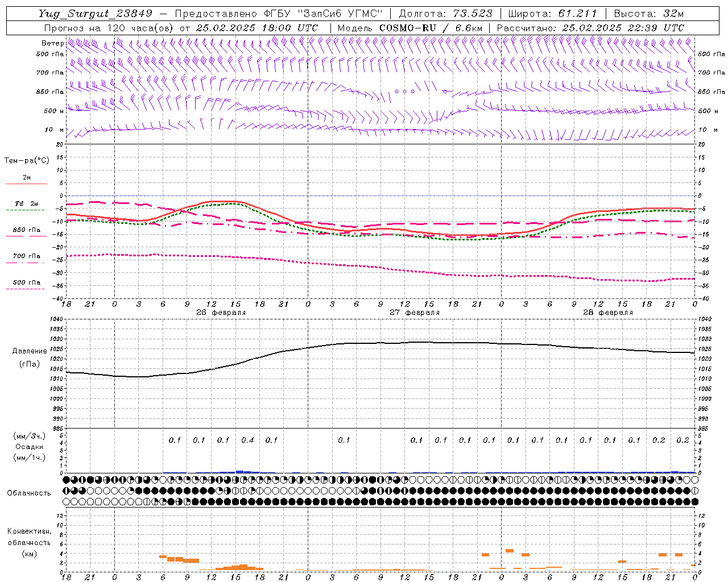Click the forecast length text Прогноз на 120 часа(ов)
This screenshot has height=582, width=728.
[109, 28]
